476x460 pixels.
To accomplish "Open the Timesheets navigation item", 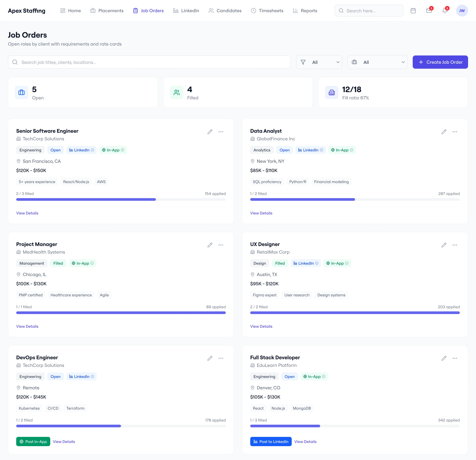I will point(267,11).
